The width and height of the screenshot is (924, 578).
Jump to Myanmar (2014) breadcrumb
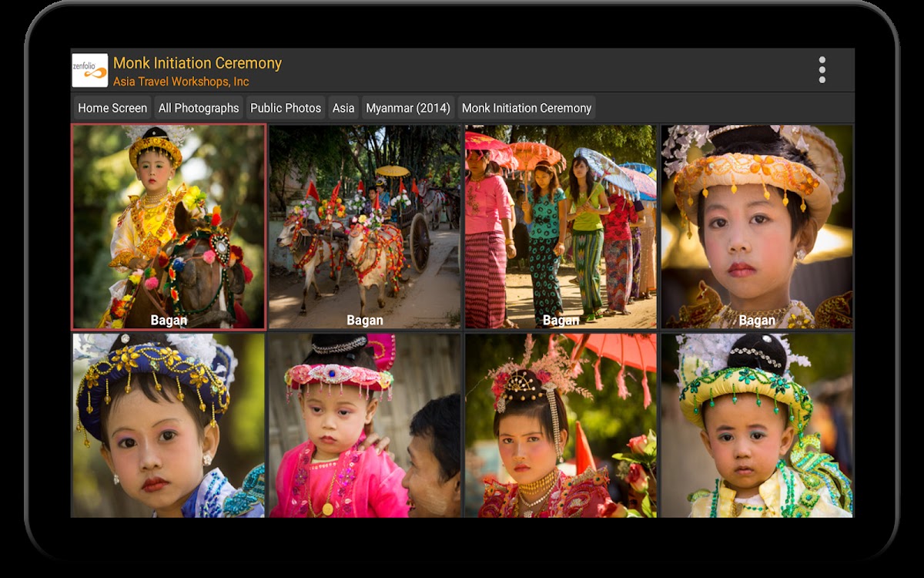point(408,108)
